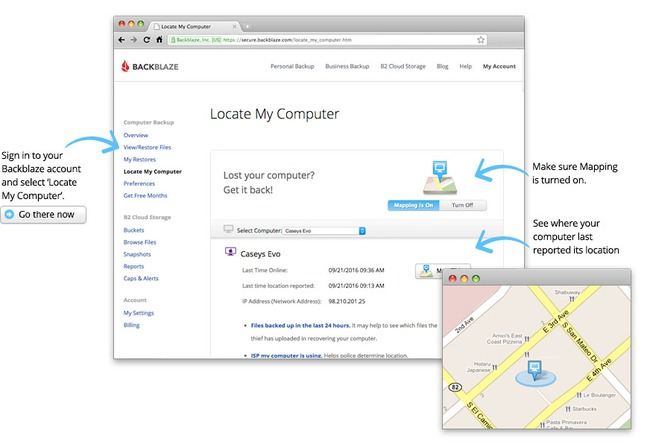Open Get Free Months link
Image resolution: width=650 pixels, height=445 pixels.
146,195
